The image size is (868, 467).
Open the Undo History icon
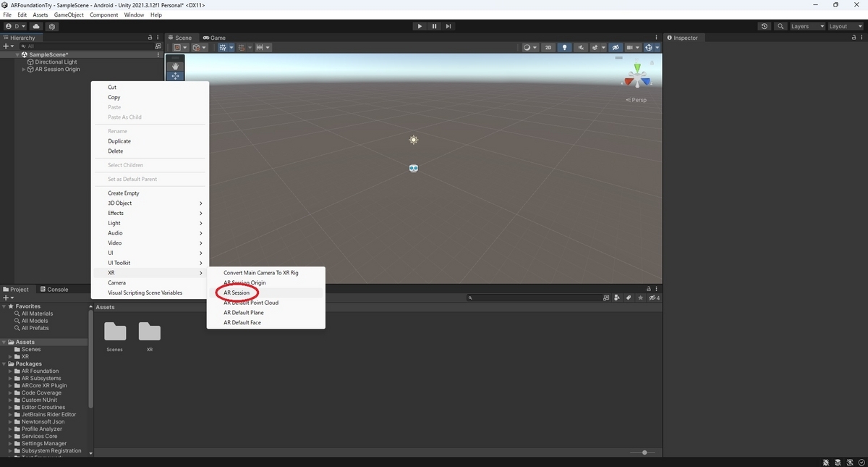point(765,26)
